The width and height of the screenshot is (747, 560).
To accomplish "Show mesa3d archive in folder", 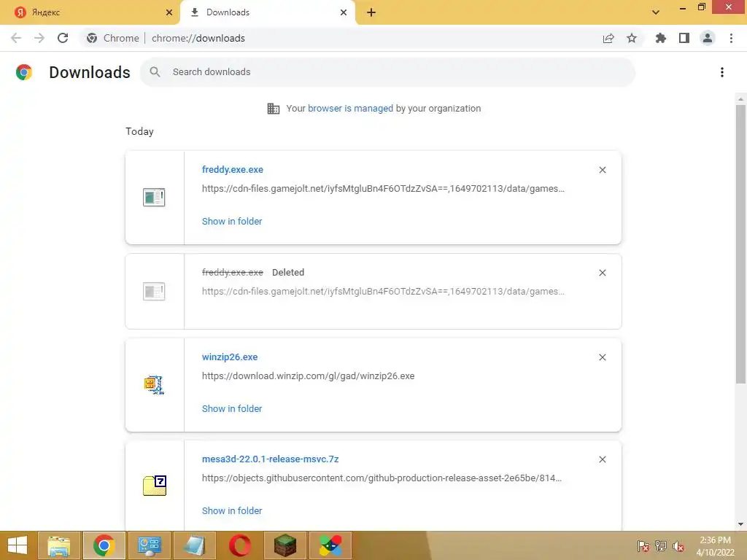I will point(232,511).
